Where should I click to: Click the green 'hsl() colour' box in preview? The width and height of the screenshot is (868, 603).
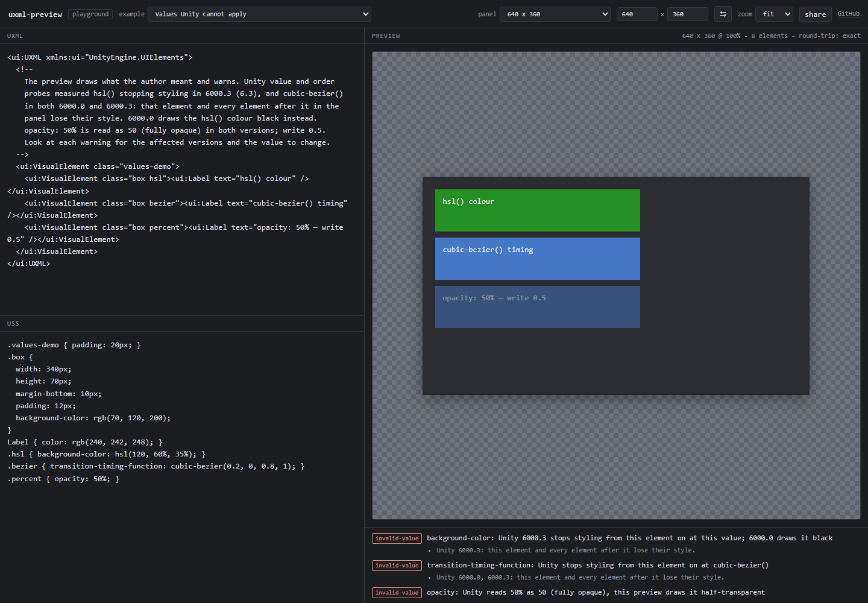pyautogui.click(x=537, y=210)
